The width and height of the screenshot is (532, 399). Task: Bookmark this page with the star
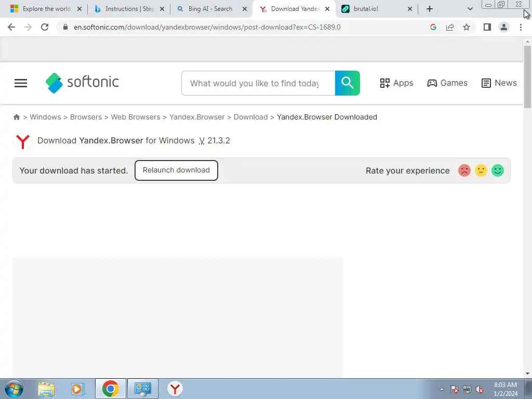click(x=467, y=27)
